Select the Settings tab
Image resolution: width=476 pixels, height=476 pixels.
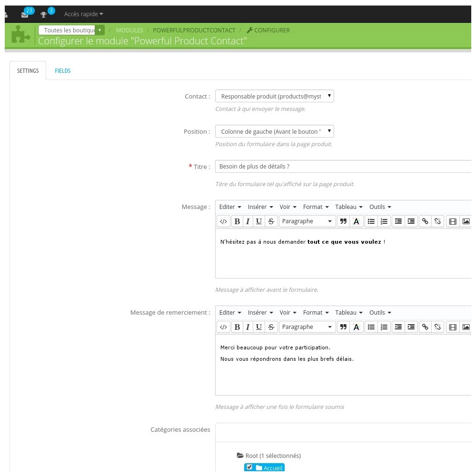28,71
